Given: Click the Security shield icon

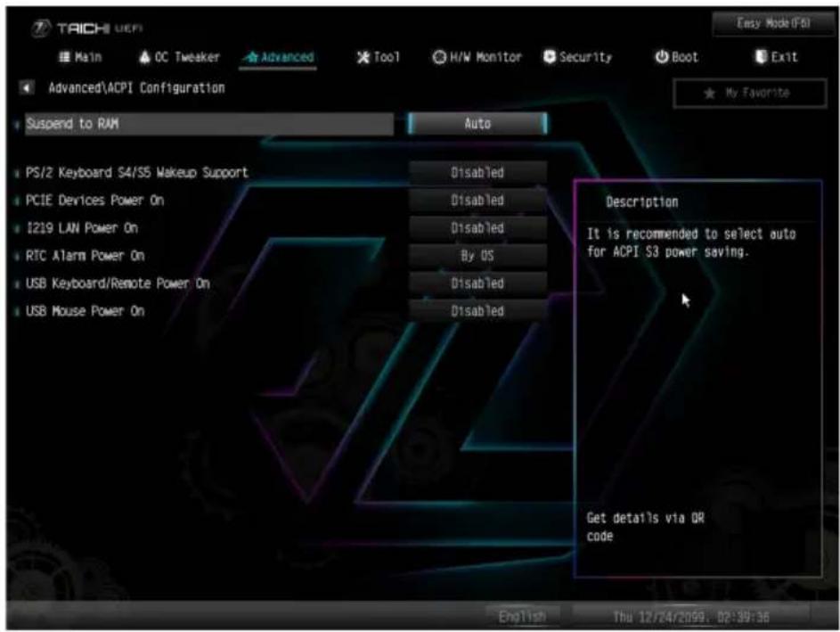Looking at the screenshot, I should pos(549,57).
